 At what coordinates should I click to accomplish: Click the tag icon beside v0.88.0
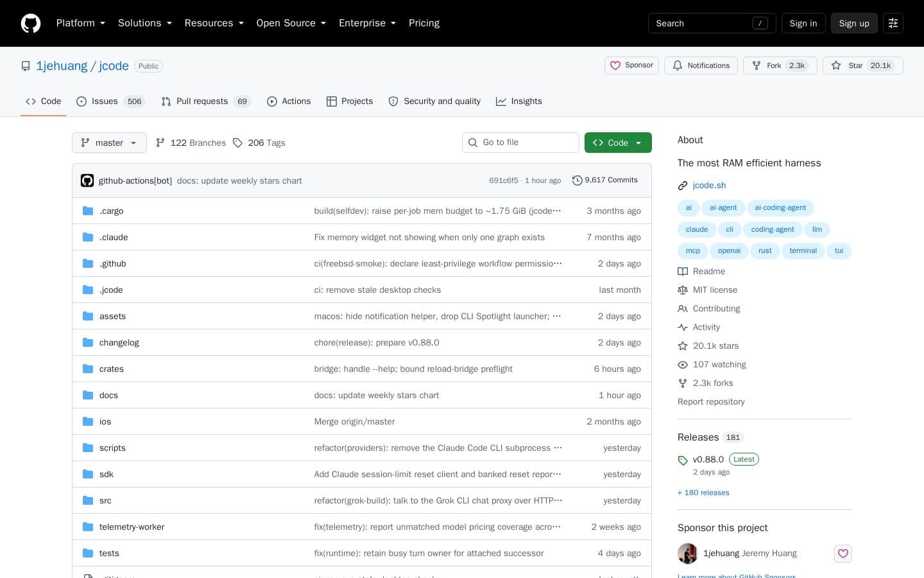[x=683, y=460]
